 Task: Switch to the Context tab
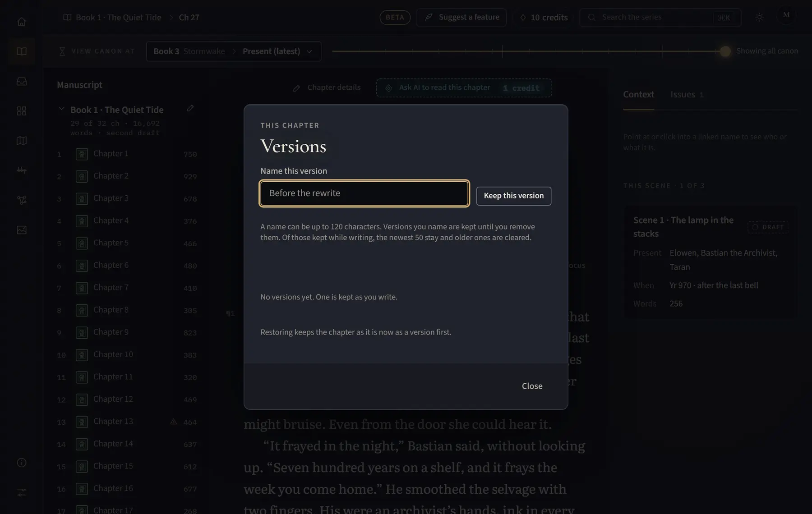[x=638, y=94]
